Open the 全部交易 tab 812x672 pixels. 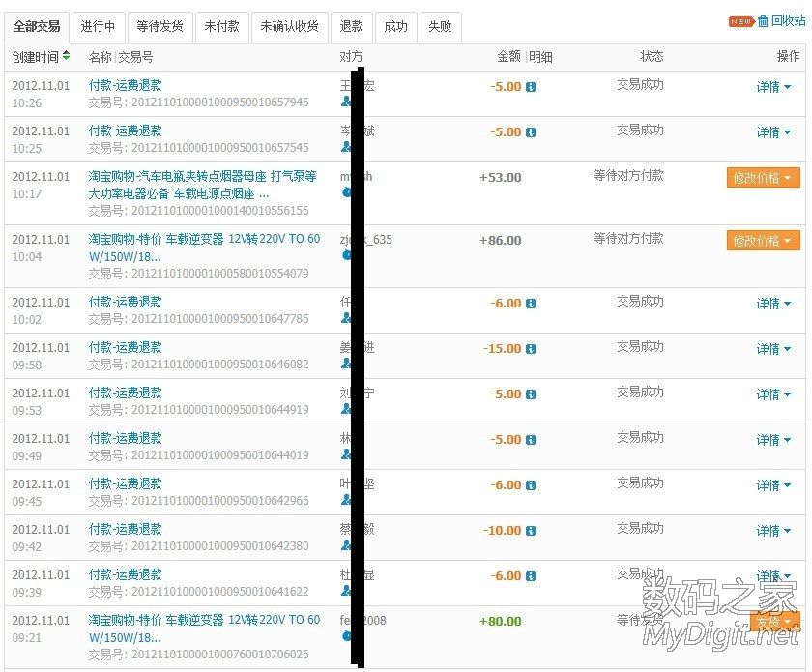click(39, 26)
